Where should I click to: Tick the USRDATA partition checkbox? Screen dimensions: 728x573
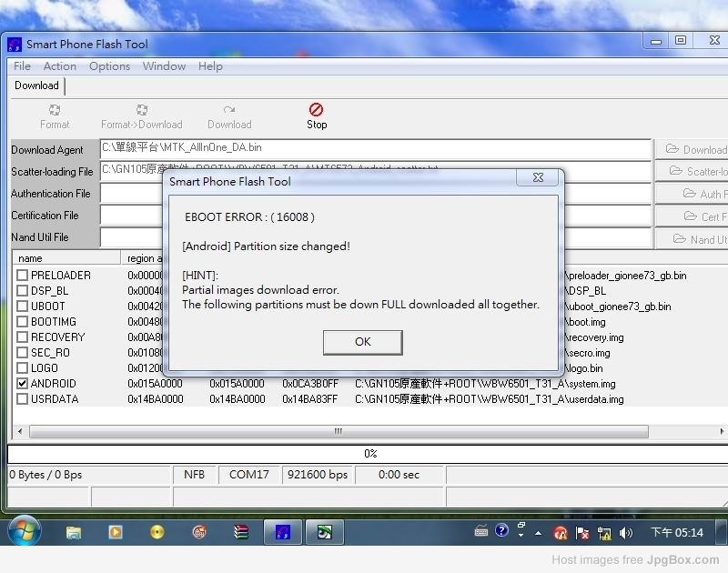(x=23, y=399)
